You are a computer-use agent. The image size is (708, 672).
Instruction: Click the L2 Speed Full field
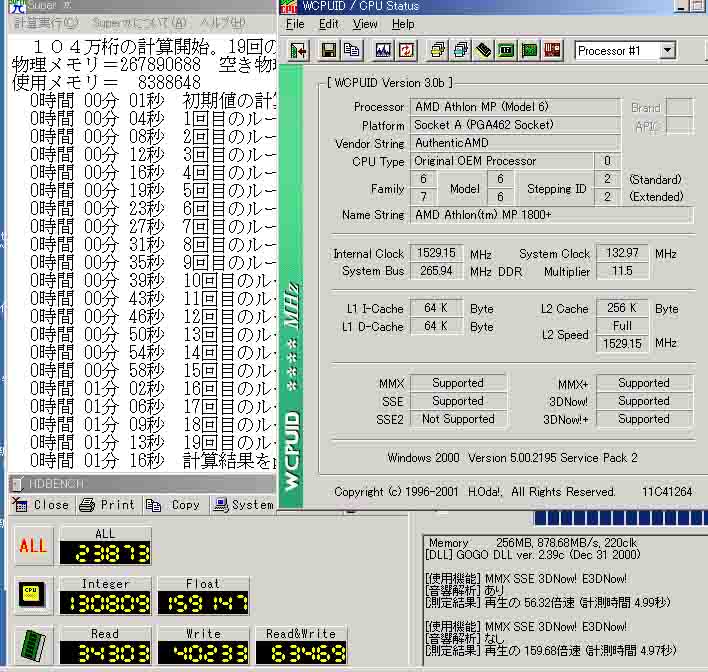coord(622,326)
